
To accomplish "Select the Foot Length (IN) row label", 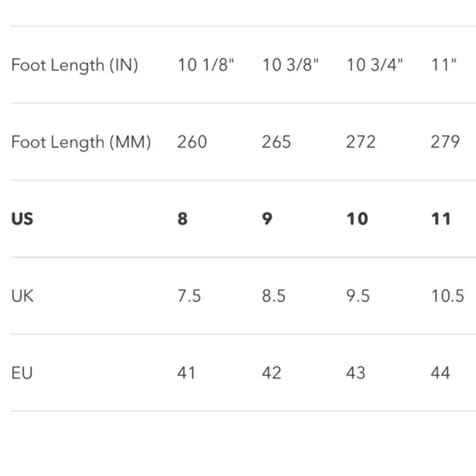I will (x=75, y=66).
